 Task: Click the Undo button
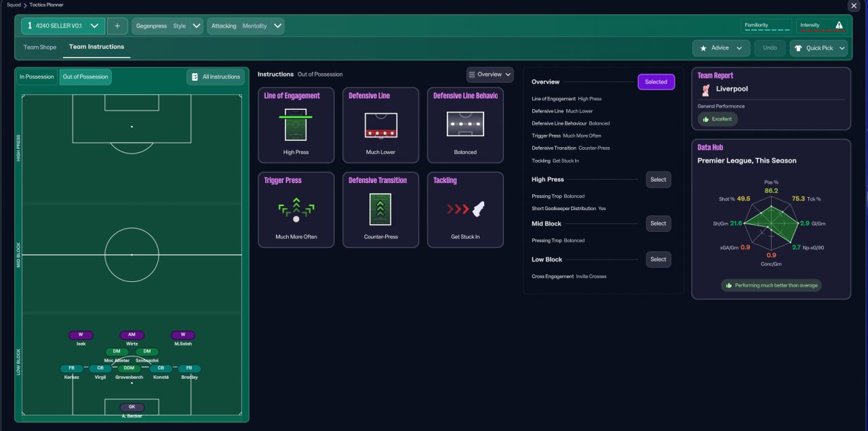(x=770, y=48)
